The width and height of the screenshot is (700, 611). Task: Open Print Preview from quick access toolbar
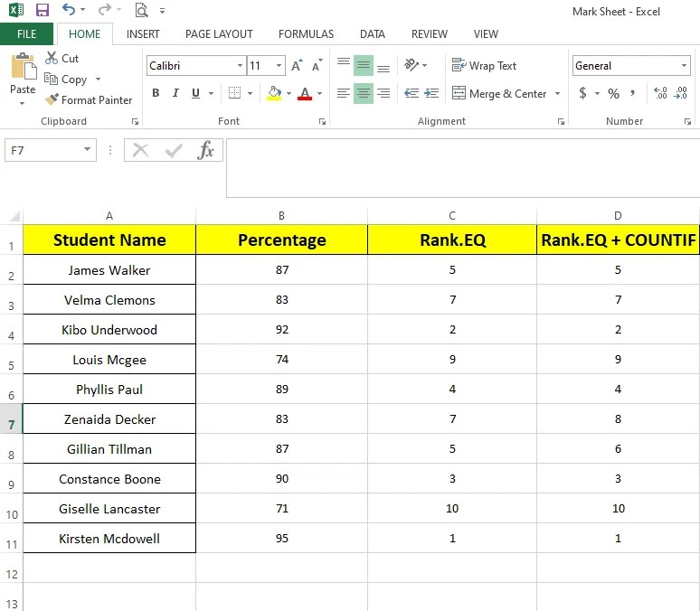141,10
